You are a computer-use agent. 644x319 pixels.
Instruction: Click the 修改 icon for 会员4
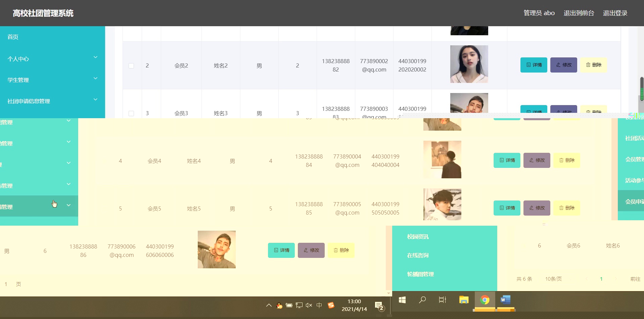coord(536,160)
